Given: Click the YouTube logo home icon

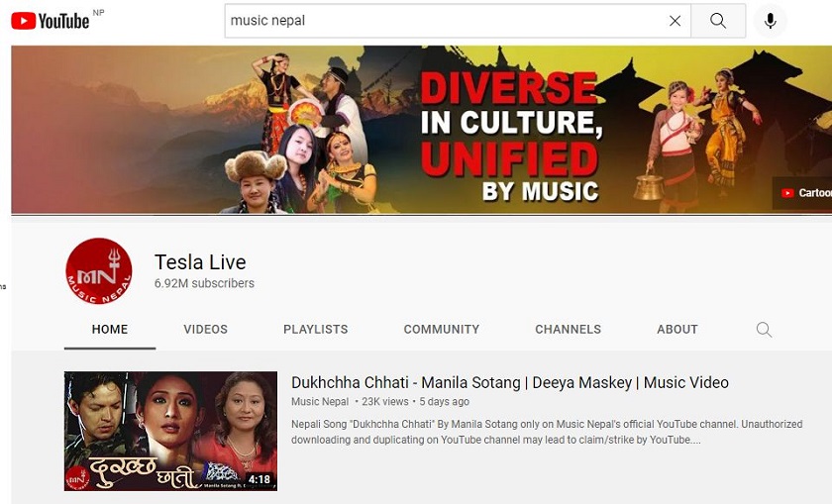Looking at the screenshot, I should click(50, 21).
